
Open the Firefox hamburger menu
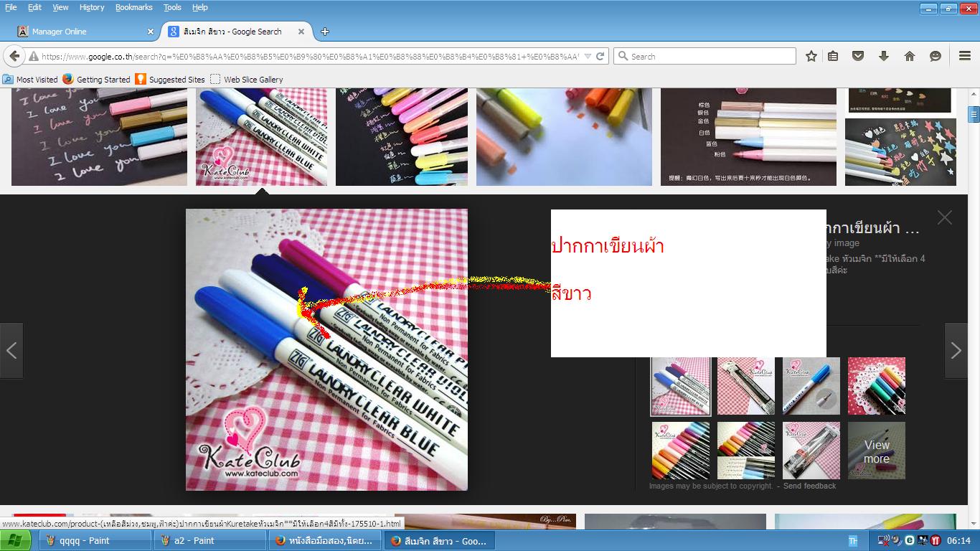coord(965,56)
